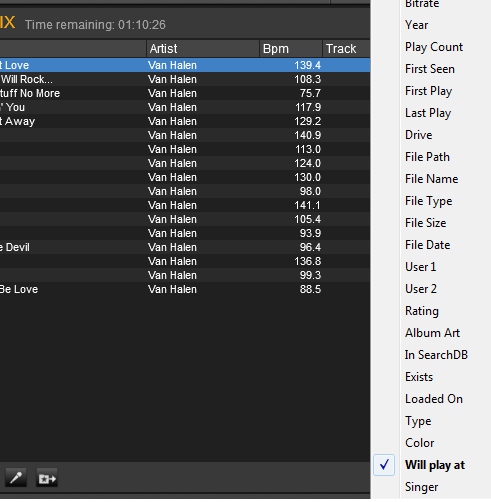Sort by the Bpm column header
This screenshot has height=502, width=491.
click(x=291, y=49)
